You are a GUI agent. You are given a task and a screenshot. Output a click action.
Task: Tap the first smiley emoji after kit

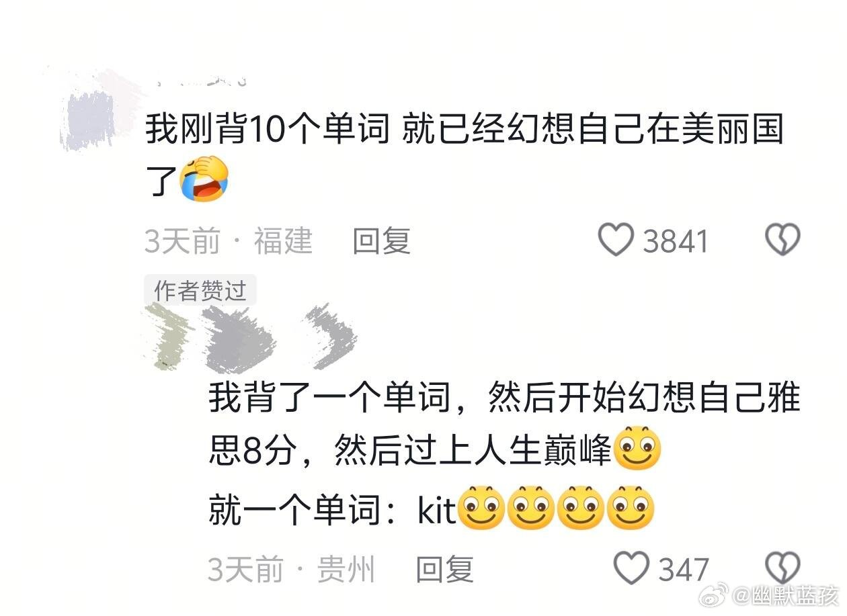coord(481,509)
